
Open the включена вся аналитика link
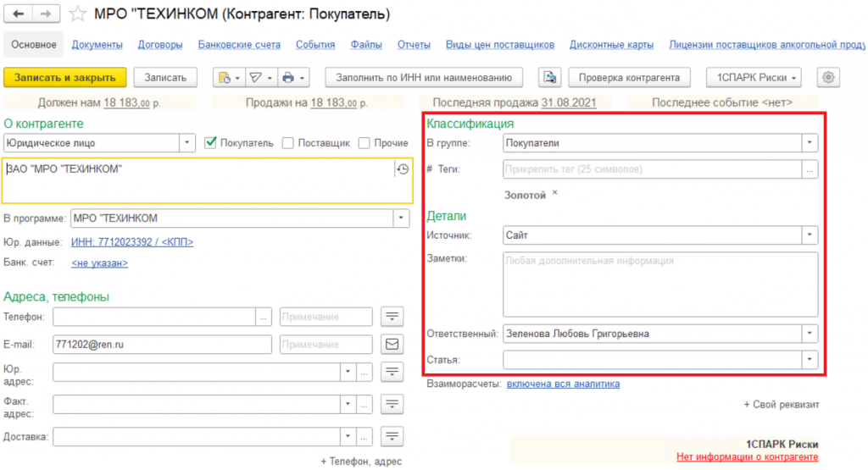click(563, 384)
